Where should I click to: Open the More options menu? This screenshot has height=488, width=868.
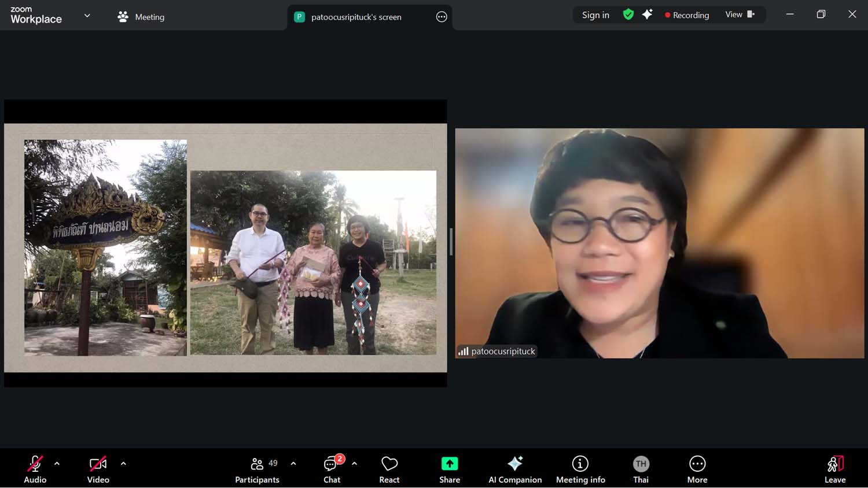(697, 469)
